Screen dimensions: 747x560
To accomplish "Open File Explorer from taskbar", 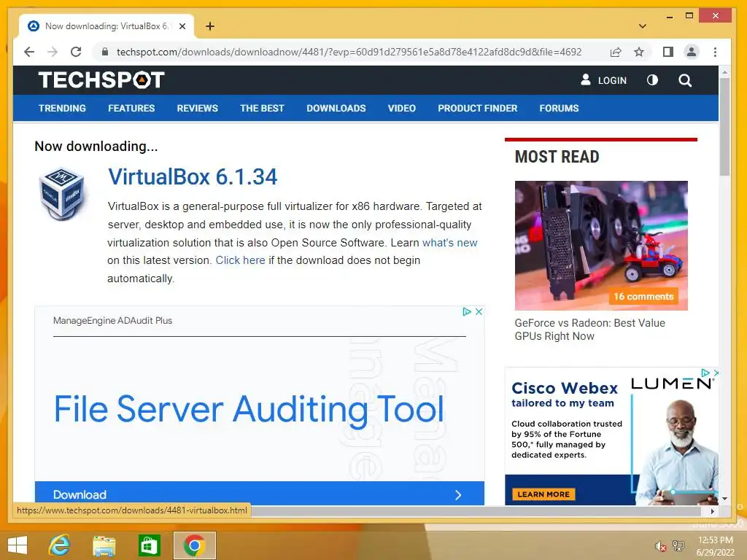I will (x=104, y=545).
